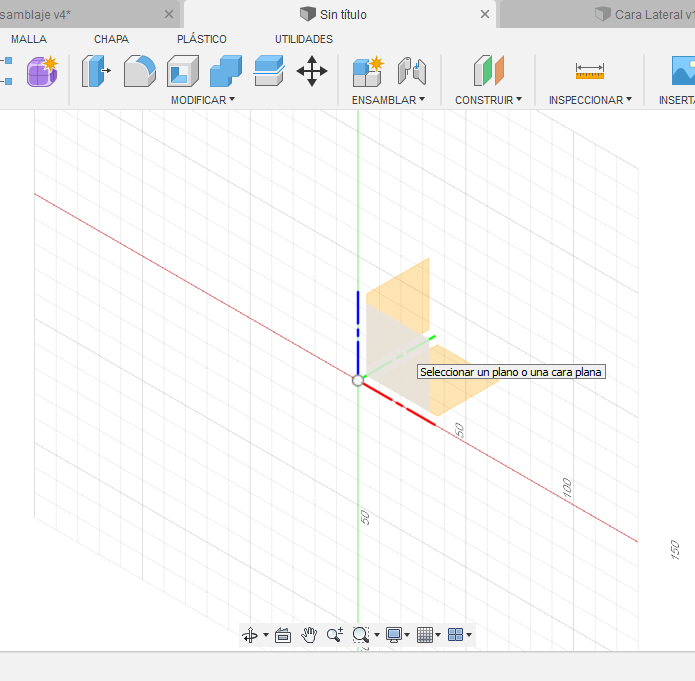Close the Ensamblaje v4 document tab

[169, 14]
